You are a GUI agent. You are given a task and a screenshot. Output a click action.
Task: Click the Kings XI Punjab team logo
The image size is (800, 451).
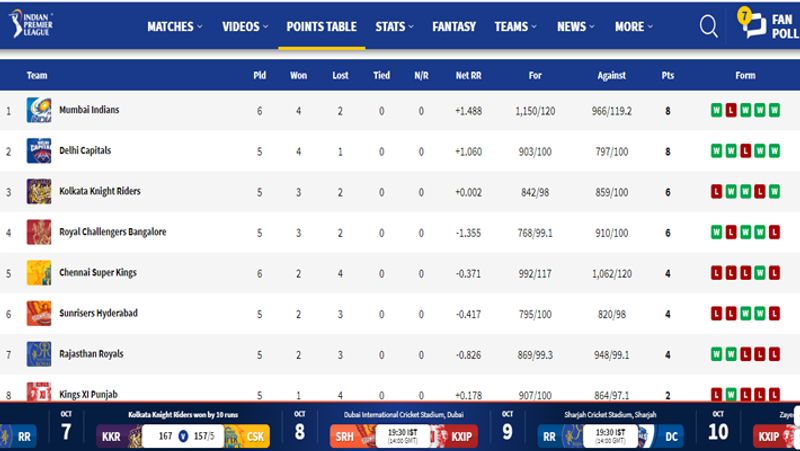coord(39,392)
